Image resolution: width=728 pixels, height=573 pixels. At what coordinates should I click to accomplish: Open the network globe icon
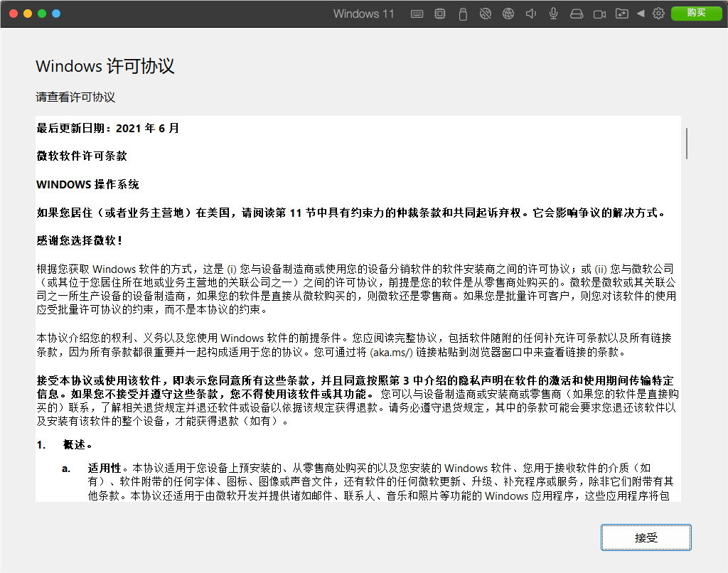pos(508,14)
